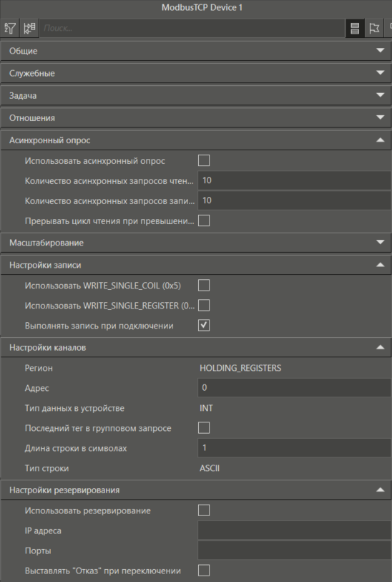Click the IP адреса input field
The width and height of the screenshot is (392, 582).
294,530
